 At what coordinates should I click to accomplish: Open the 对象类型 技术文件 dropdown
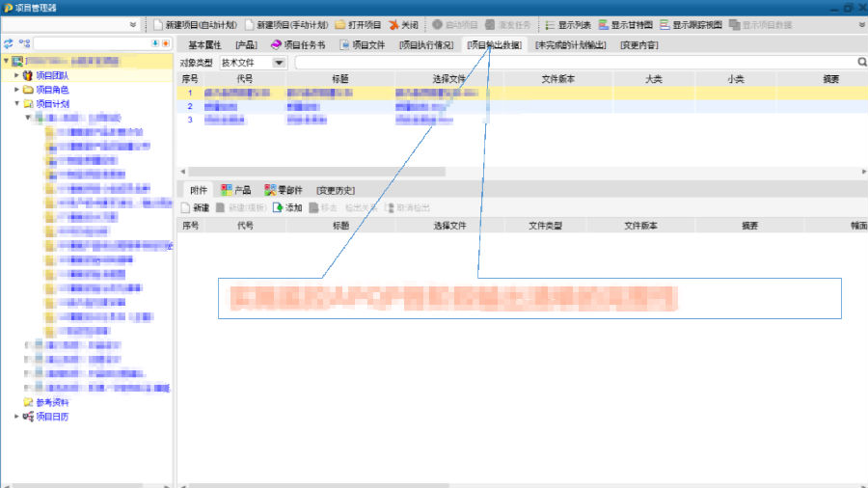pyautogui.click(x=279, y=63)
